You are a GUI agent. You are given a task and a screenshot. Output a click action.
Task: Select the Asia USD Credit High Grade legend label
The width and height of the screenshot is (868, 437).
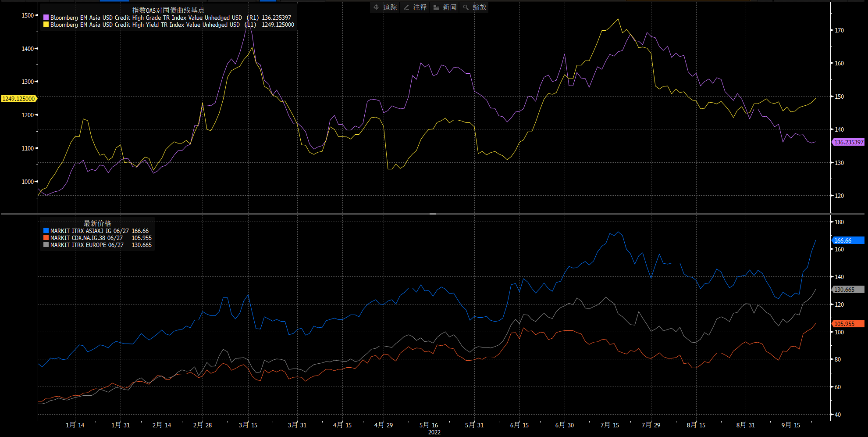click(146, 18)
